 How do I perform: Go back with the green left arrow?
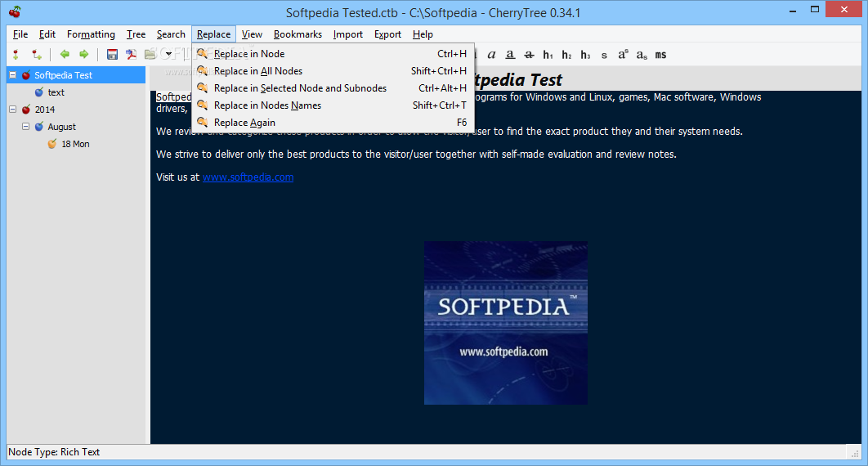[65, 54]
